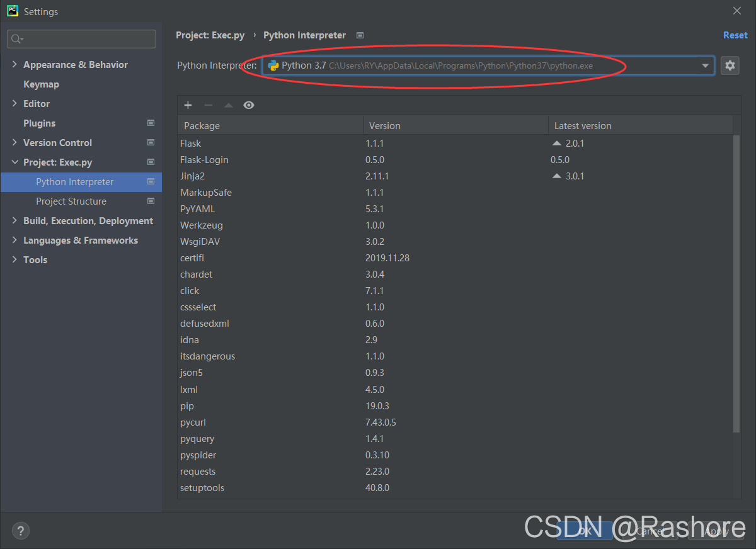Select the pyspider package row
This screenshot has height=549, width=756.
455,455
